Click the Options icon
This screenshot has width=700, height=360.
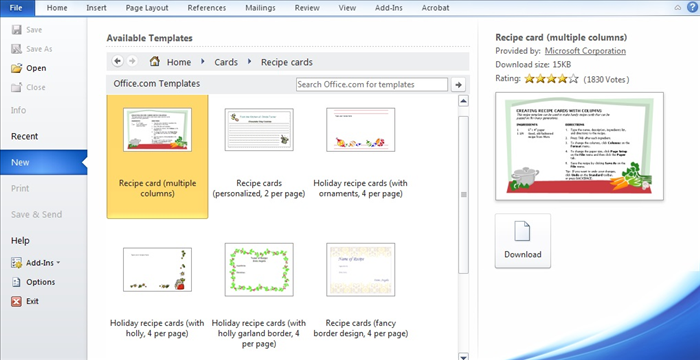[17, 282]
